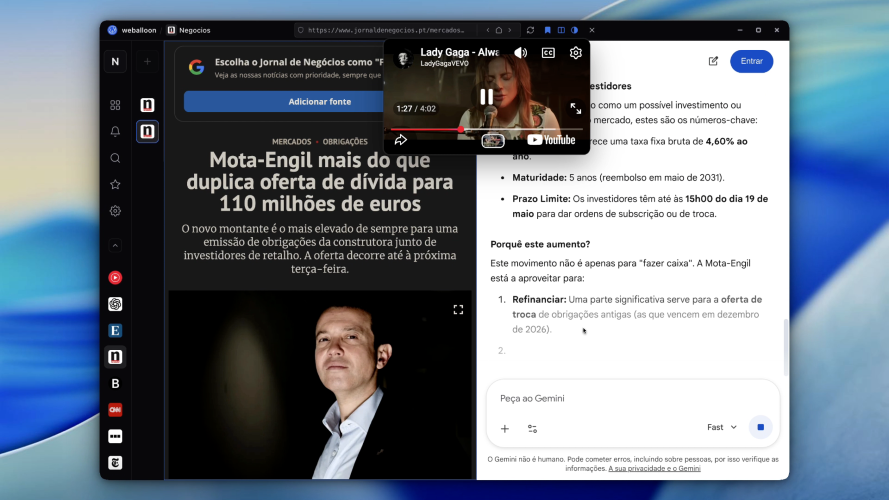The height and width of the screenshot is (500, 889).
Task: Add attachment with Gemini plus icon
Action: (x=505, y=429)
